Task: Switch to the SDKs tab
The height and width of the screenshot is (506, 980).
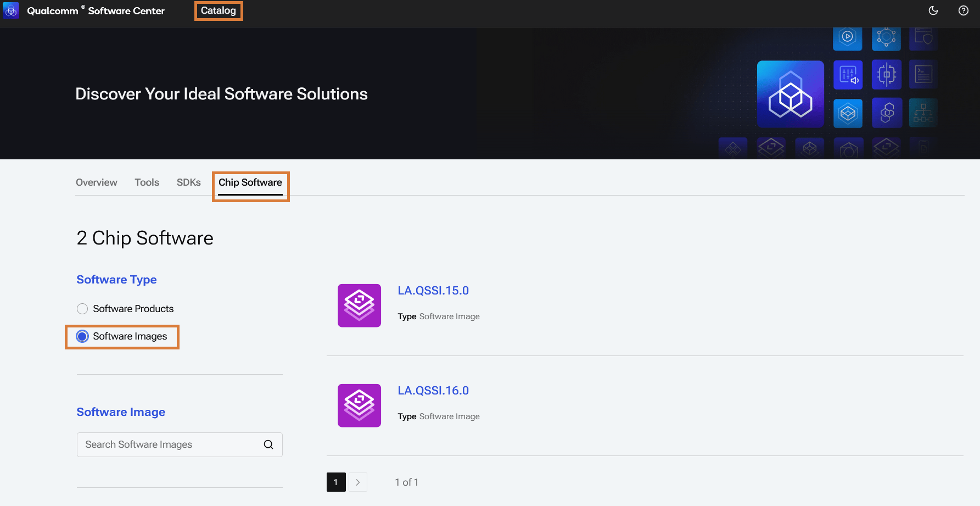Action: pyautogui.click(x=189, y=182)
